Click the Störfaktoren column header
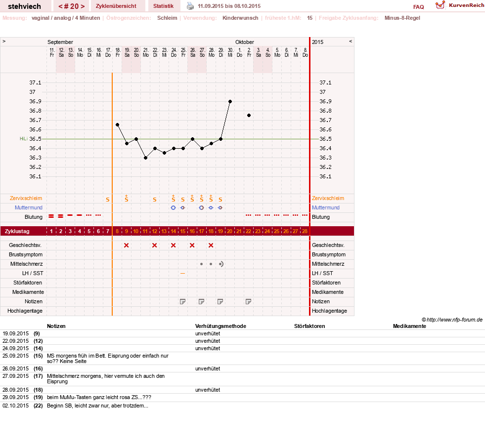Viewport: 485px width, 448px height. click(x=309, y=326)
